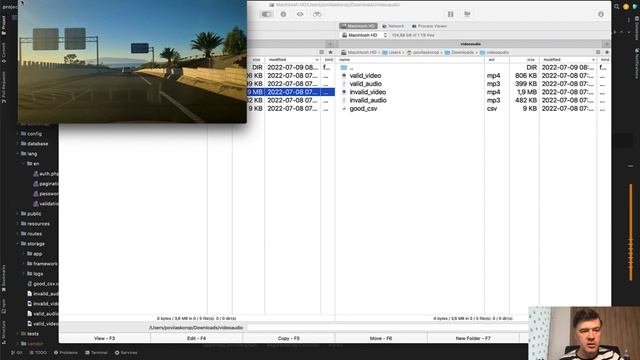Viewport: 640px width, 360px height.
Task: Open right panel modified column sort arrow
Action: [593, 60]
